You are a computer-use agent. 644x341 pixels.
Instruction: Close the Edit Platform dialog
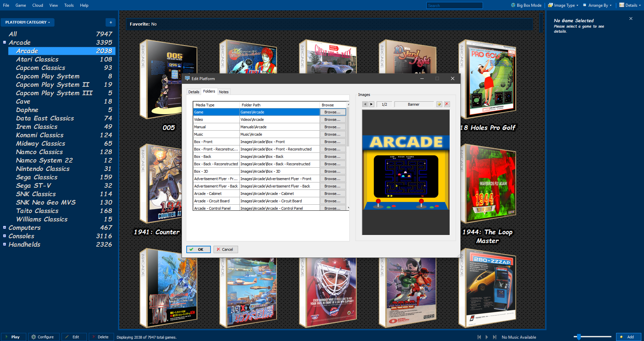pyautogui.click(x=453, y=78)
